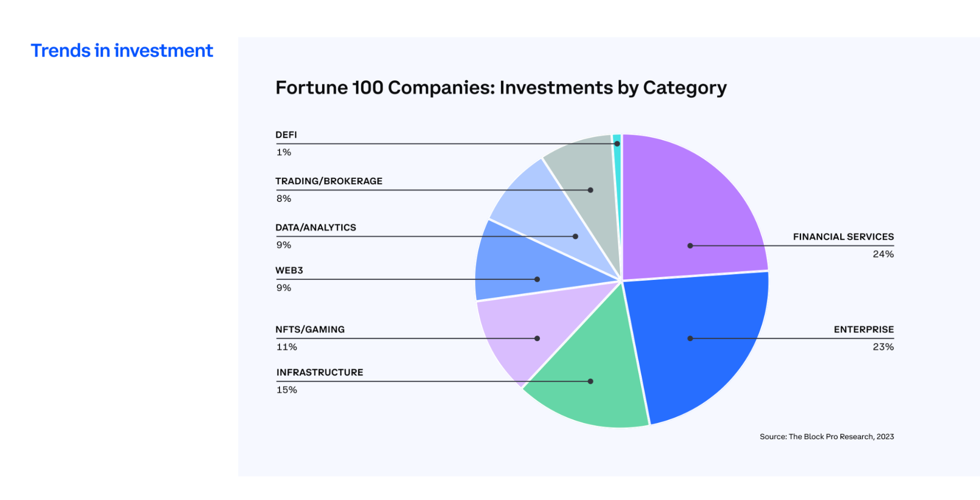Select the DATA/ANALYTICS label
The height and width of the screenshot is (500, 980).
(316, 227)
